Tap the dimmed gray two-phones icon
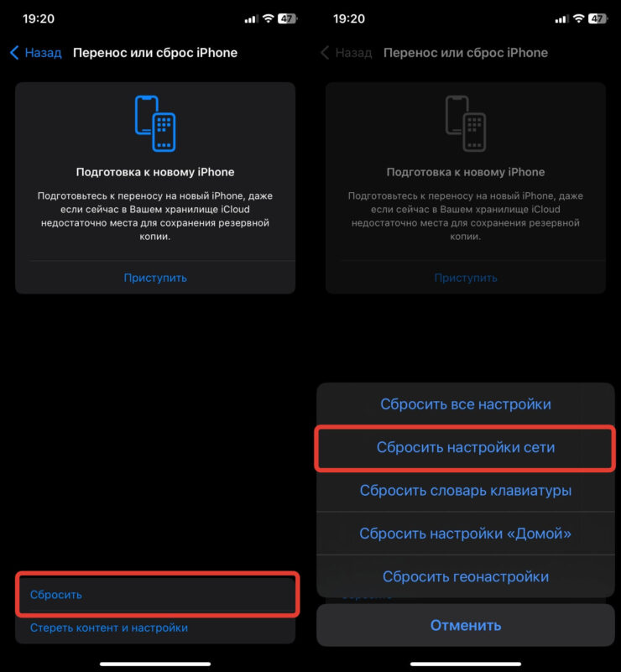The width and height of the screenshot is (621, 672). (466, 122)
